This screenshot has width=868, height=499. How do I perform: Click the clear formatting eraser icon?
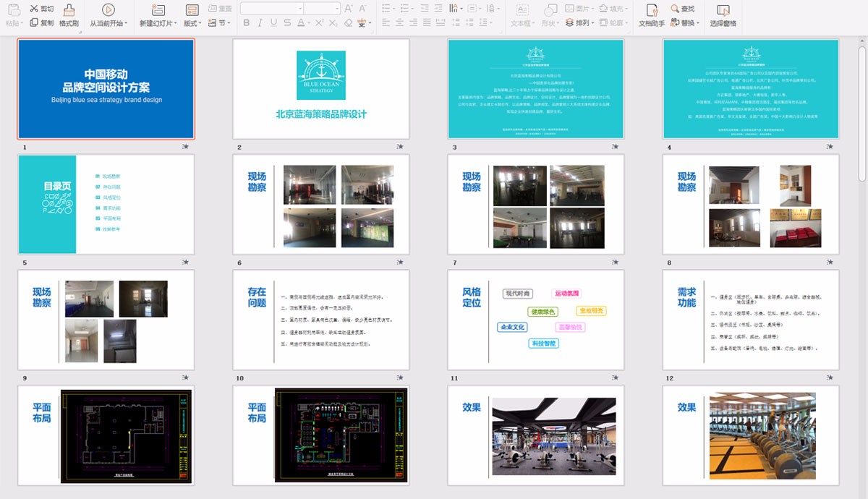(x=348, y=23)
